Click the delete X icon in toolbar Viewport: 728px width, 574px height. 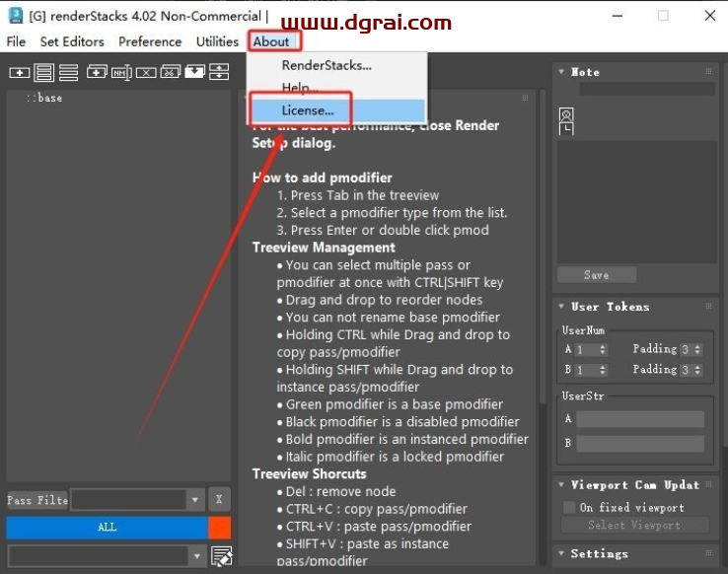click(146, 73)
